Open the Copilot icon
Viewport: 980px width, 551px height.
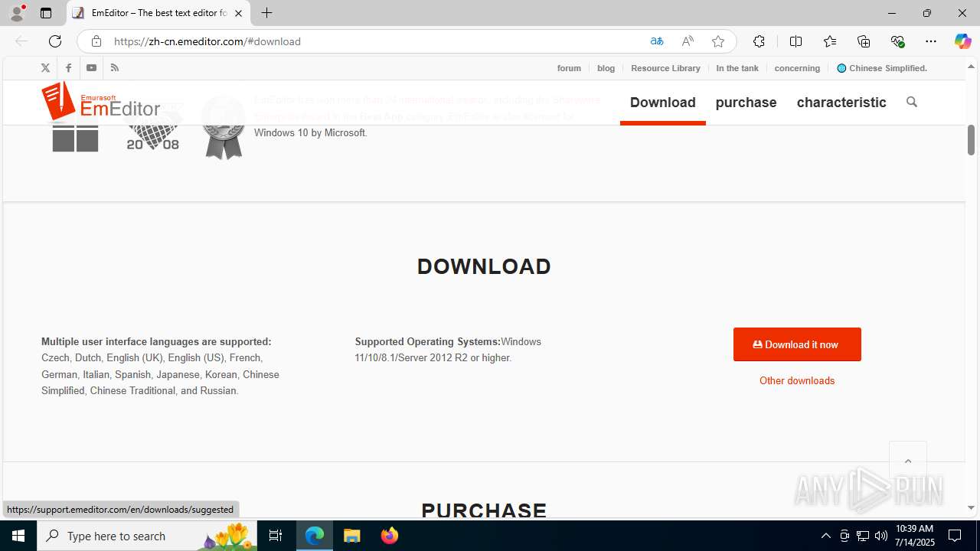(x=962, y=41)
